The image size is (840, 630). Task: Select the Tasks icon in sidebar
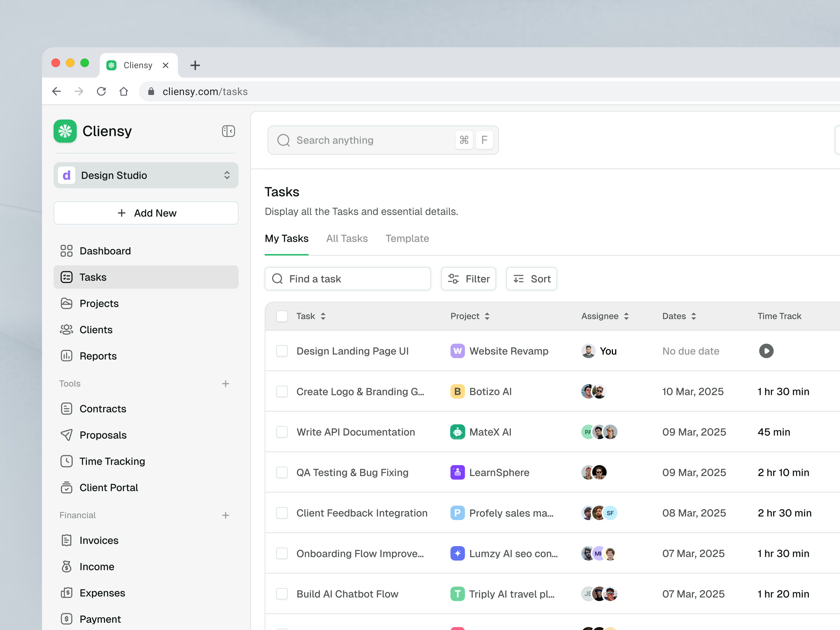coord(67,277)
